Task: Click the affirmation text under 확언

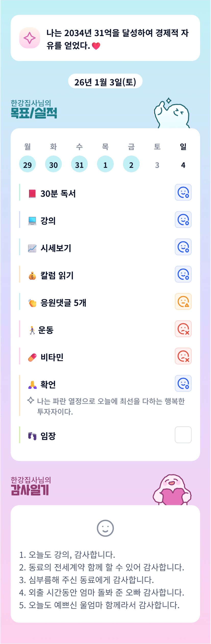Action: pyautogui.click(x=110, y=406)
